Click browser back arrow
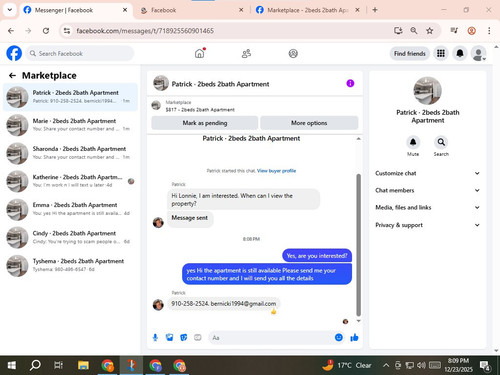Screen dimensions: 500x375 11,31
